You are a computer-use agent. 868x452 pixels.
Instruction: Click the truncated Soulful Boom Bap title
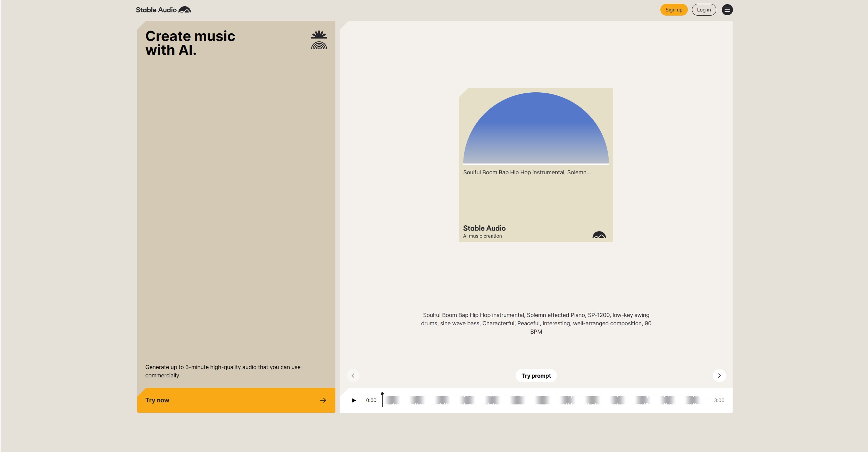coord(527,173)
